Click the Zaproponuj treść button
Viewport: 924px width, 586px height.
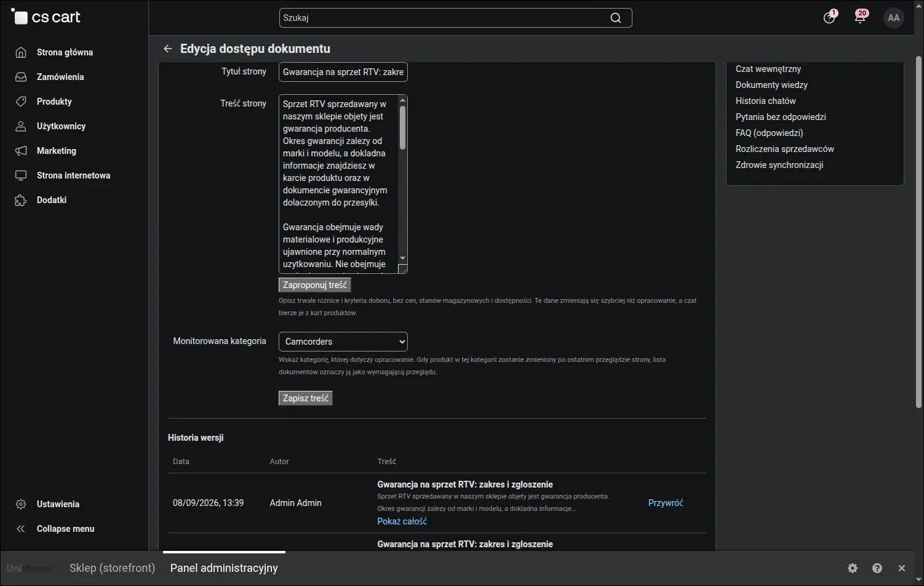click(x=315, y=285)
